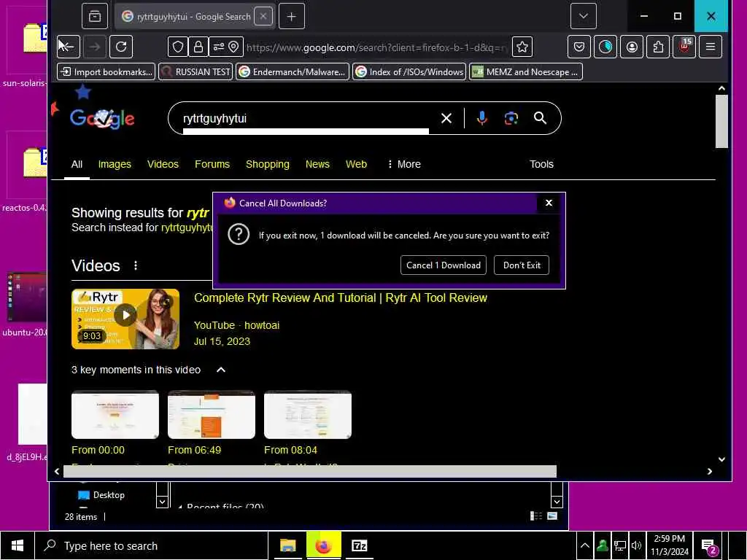Open the list all tabs dropdown
Screen dimensions: 747x560
point(583,16)
